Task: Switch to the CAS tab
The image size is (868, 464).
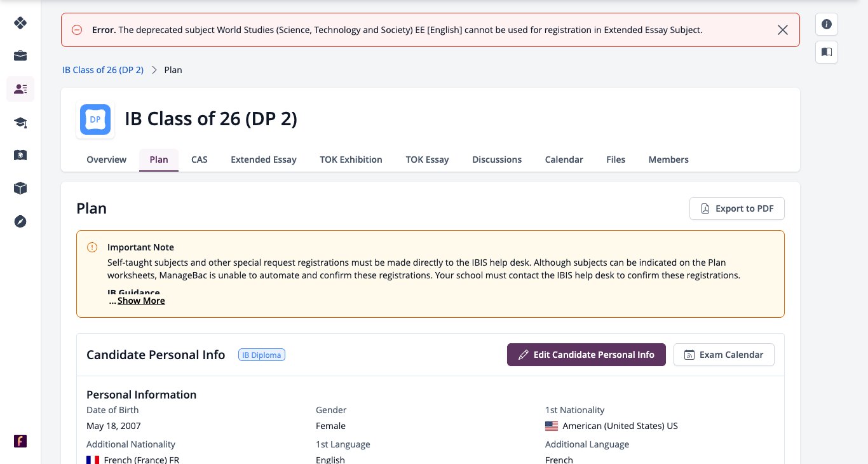Action: tap(200, 160)
